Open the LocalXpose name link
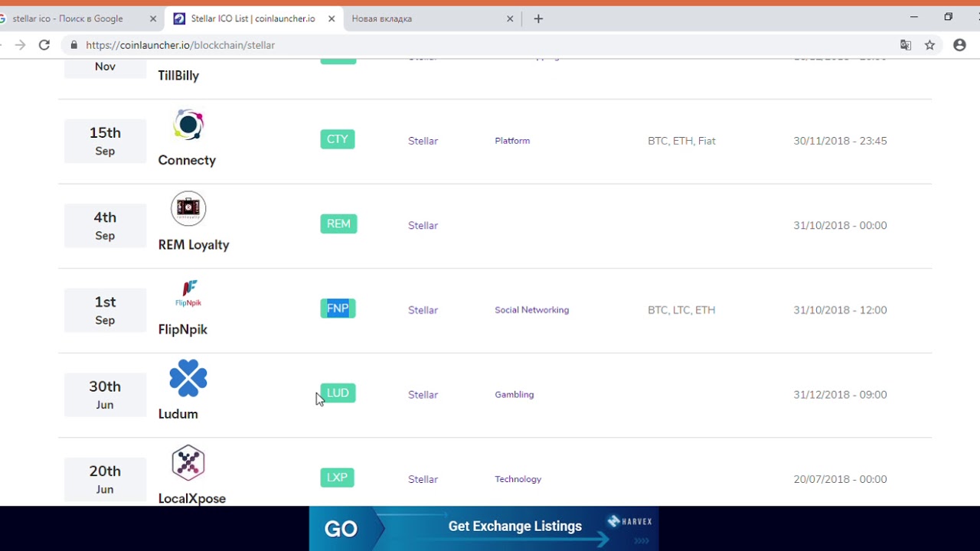Screen dimensions: 980x551 [x=191, y=498]
